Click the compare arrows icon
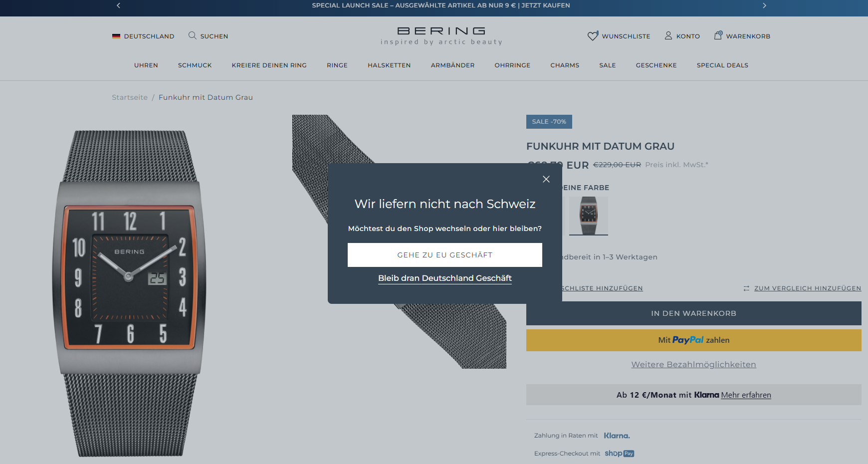 [746, 288]
